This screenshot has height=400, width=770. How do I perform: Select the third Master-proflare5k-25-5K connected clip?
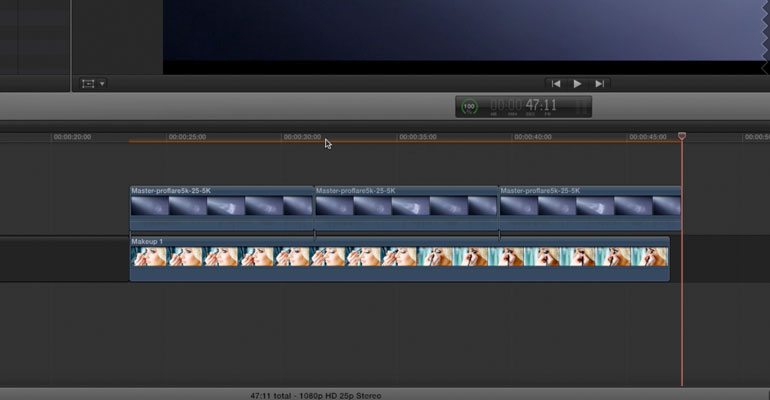[x=590, y=208]
